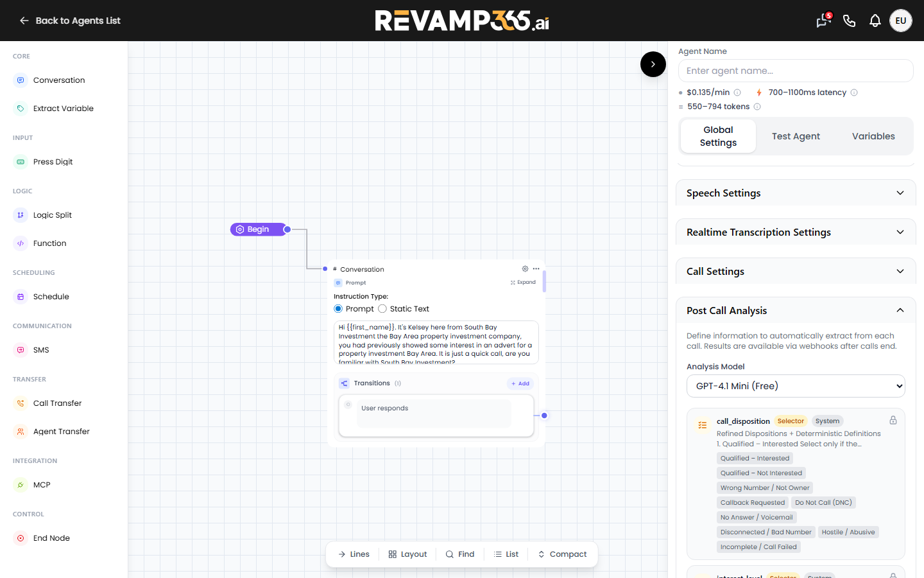This screenshot has height=578, width=924.
Task: Click the Selector tag on call_disposition
Action: (791, 421)
